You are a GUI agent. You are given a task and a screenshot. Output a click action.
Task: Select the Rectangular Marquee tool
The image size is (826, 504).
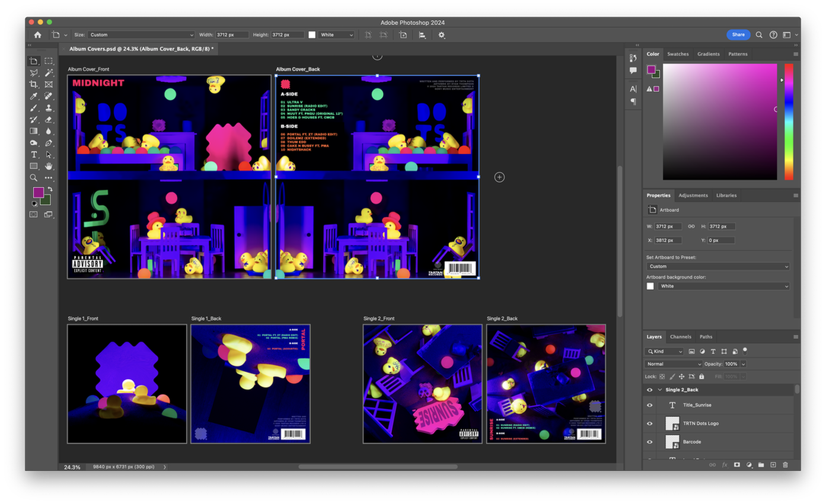49,61
